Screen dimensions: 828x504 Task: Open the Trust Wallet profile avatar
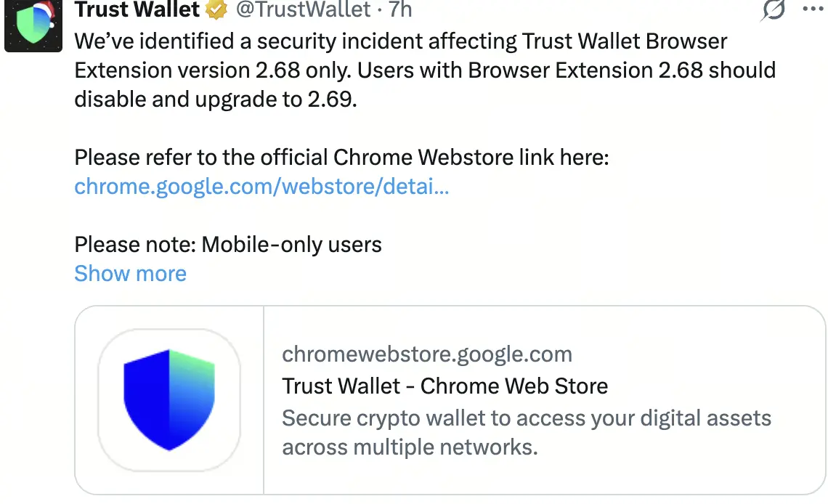click(33, 26)
